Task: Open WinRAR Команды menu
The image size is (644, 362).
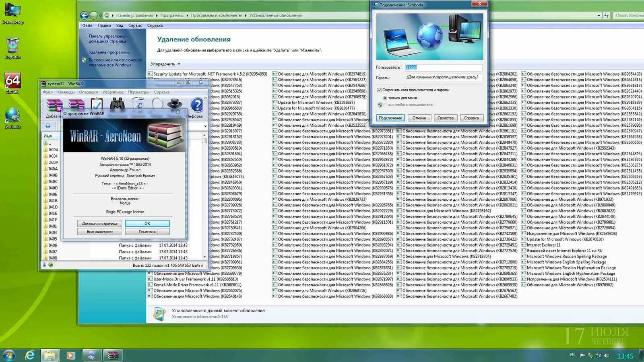Action: [x=66, y=92]
